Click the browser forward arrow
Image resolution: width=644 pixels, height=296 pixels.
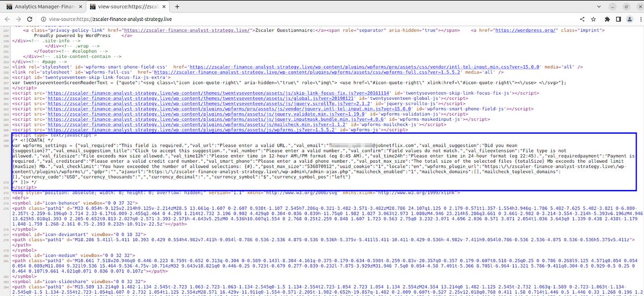(x=19, y=18)
